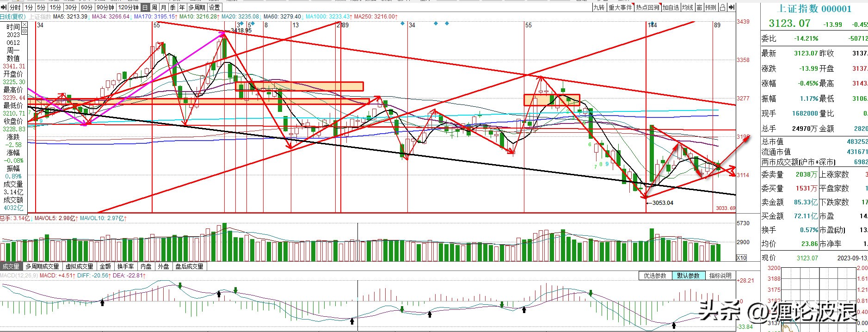Click the 日线(复权) label
Image resolution: width=868 pixels, height=332 pixels.
point(12,17)
